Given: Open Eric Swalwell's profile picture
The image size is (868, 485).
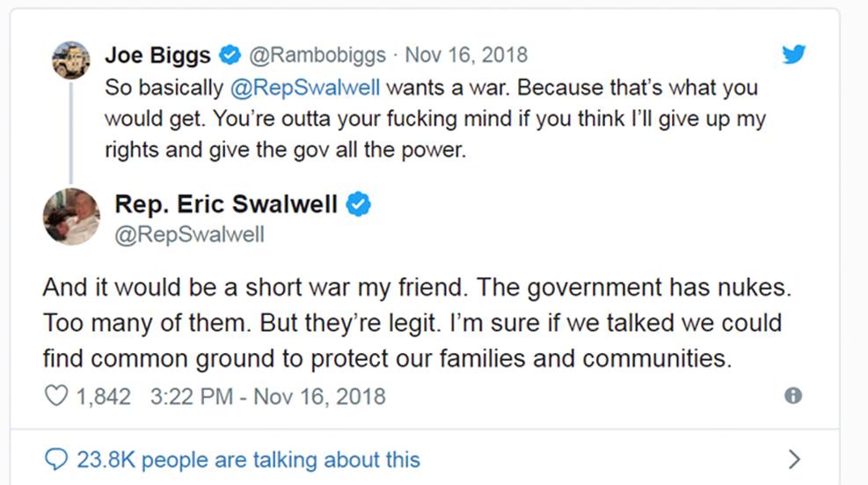Looking at the screenshot, I should [71, 217].
